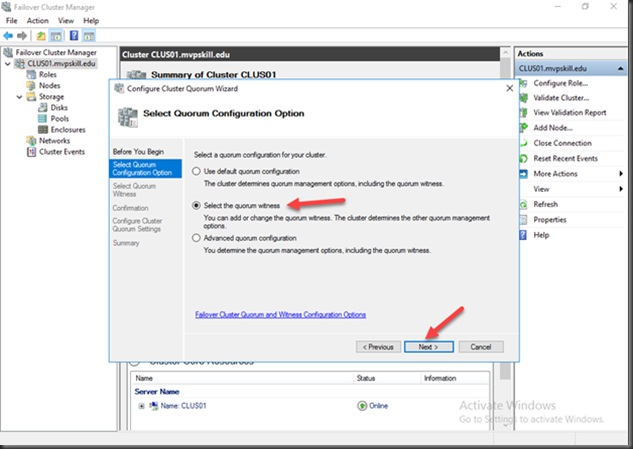
Task: Go to Before You Begin wizard step
Action: coord(138,151)
